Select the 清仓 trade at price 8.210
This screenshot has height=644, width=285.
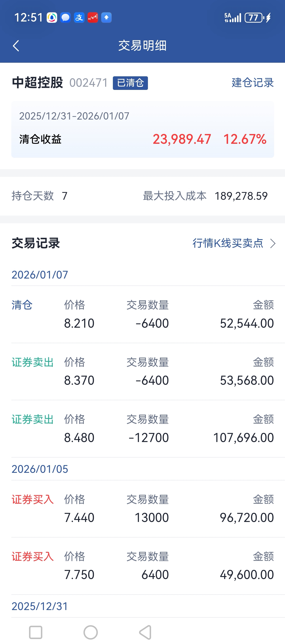point(142,315)
